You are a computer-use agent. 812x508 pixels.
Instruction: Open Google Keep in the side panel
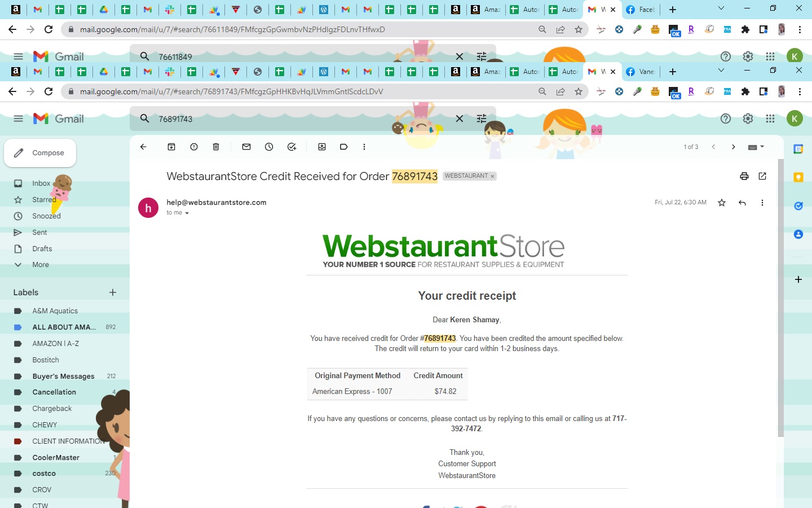(798, 177)
